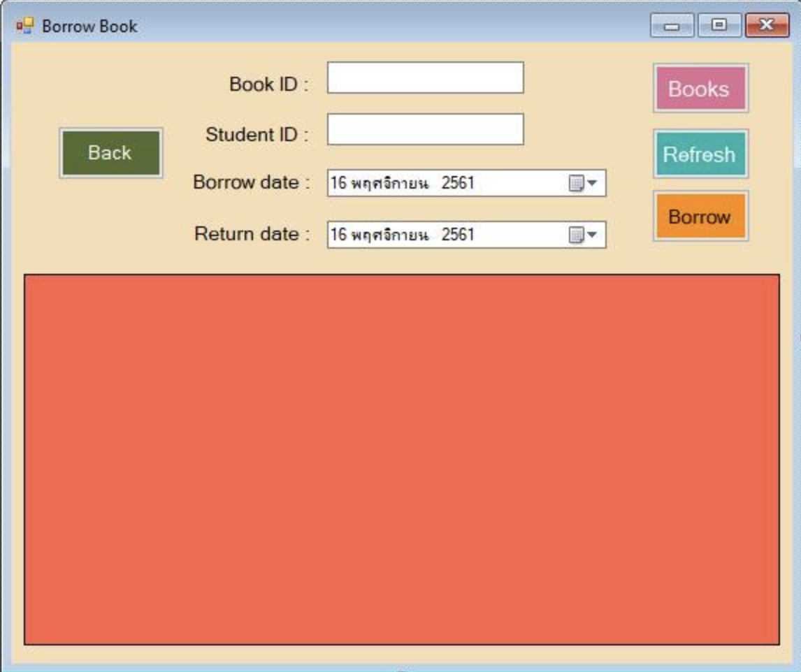Open the Borrow date calendar dropdown
The image size is (801, 672).
coord(583,184)
